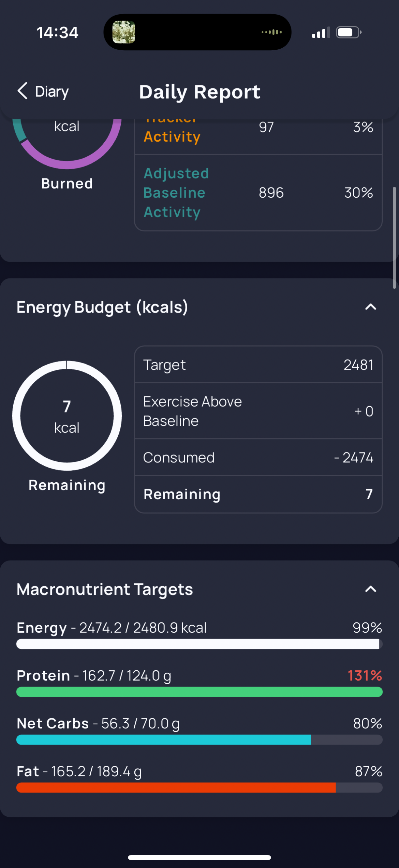Tap the back chevron next to Diary
Viewport: 399px width, 868px height.
point(22,91)
